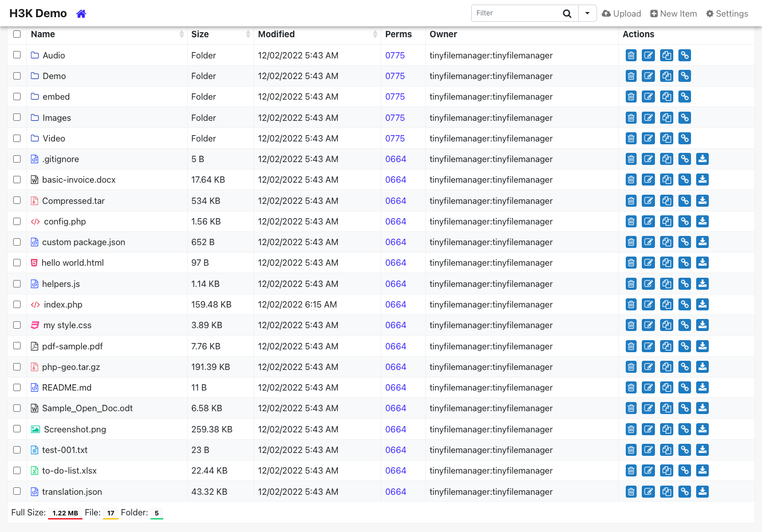Rename the Demo folder with edit icon
Image resolution: width=762 pixels, height=532 pixels.
pyautogui.click(x=649, y=76)
